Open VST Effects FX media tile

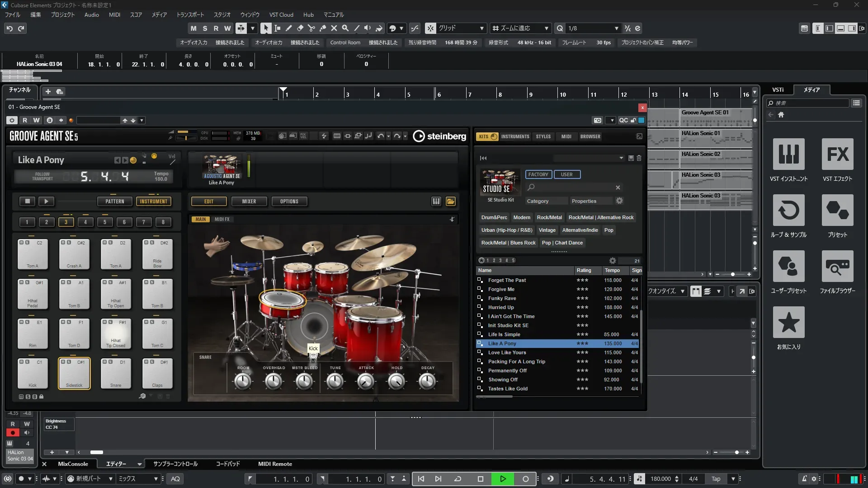coord(837,155)
